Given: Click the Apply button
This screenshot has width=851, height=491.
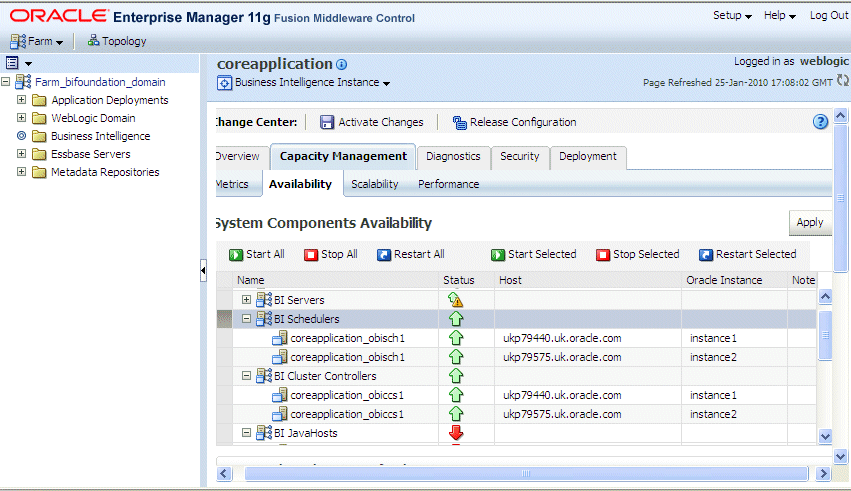Looking at the screenshot, I should click(810, 222).
